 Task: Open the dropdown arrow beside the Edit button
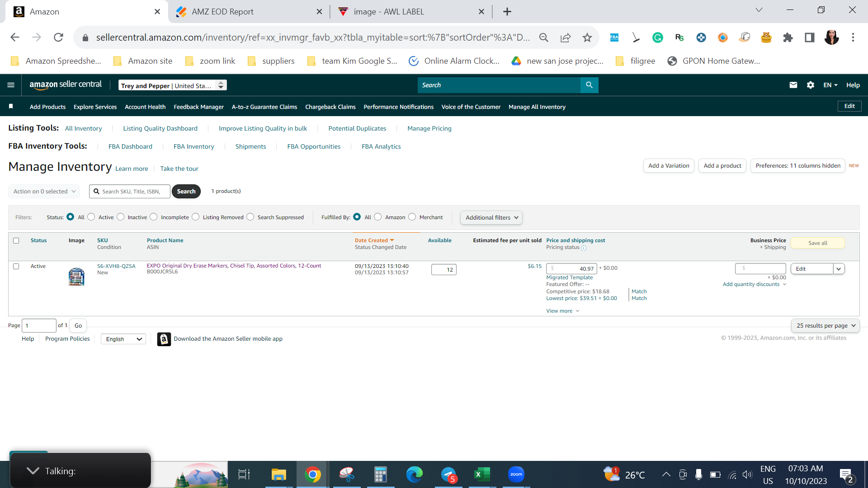[x=839, y=269]
